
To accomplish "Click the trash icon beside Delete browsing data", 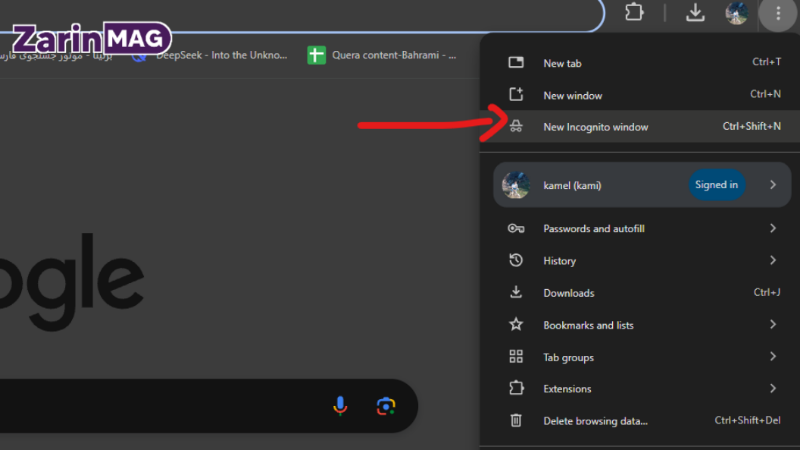I will tap(516, 420).
